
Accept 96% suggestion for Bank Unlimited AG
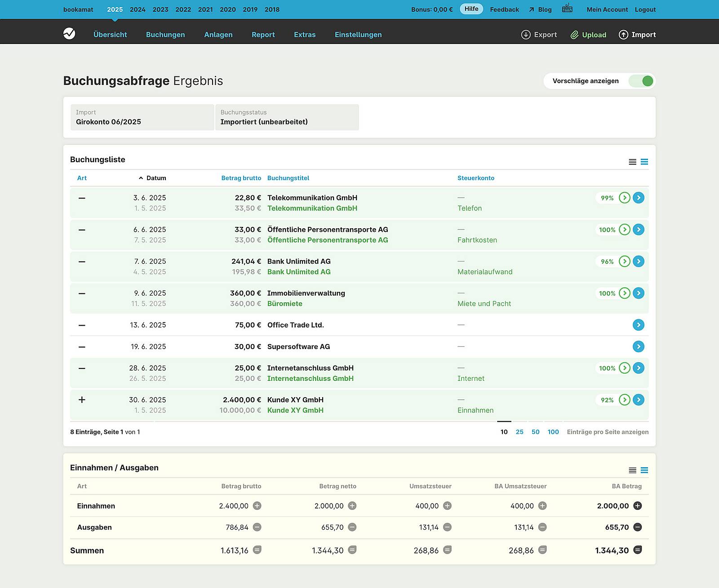(x=625, y=261)
